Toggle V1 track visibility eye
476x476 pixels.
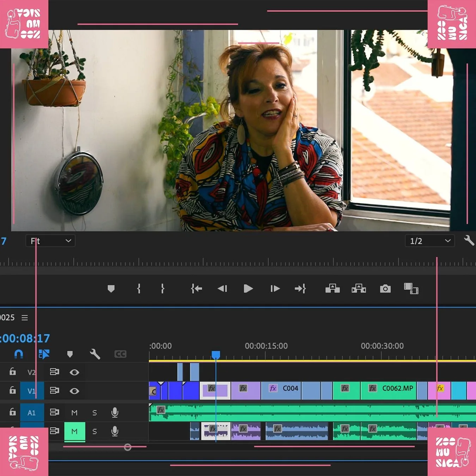pos(74,391)
